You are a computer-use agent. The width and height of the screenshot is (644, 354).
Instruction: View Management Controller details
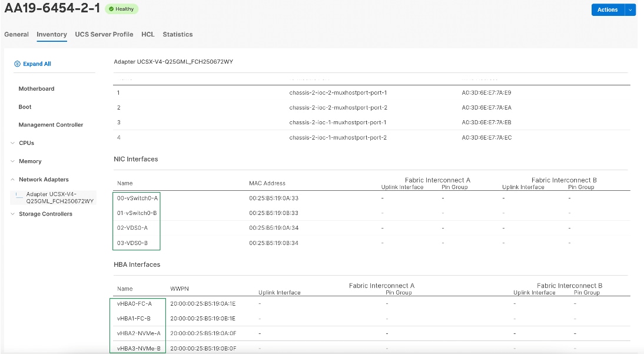[x=50, y=125]
